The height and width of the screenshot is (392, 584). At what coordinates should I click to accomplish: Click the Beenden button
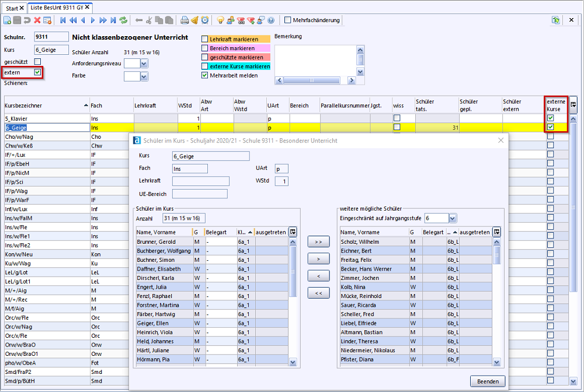point(488,381)
